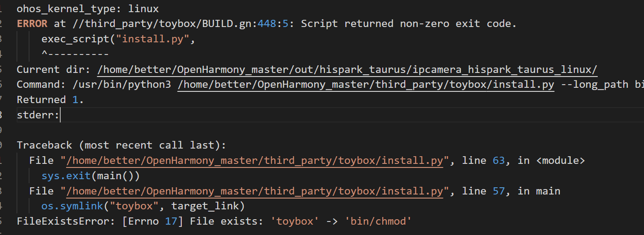Image resolution: width=644 pixels, height=235 pixels.
Task: Open the install.py path in the Command line
Action: tap(366, 84)
